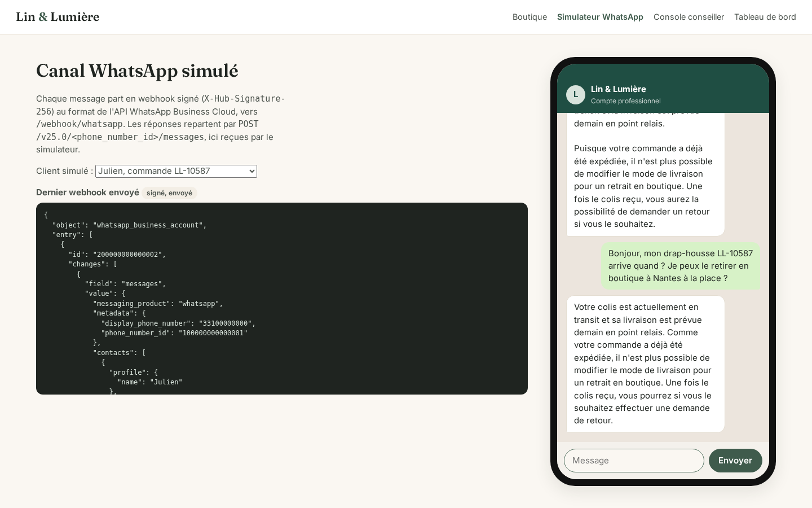
Task: Click the "phone_number_id" JSON line
Action: tap(174, 333)
